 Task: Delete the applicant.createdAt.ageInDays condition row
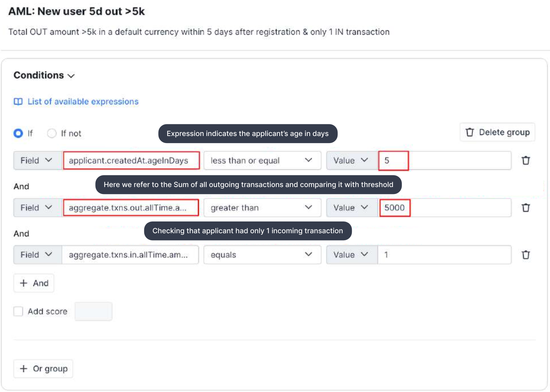point(526,160)
